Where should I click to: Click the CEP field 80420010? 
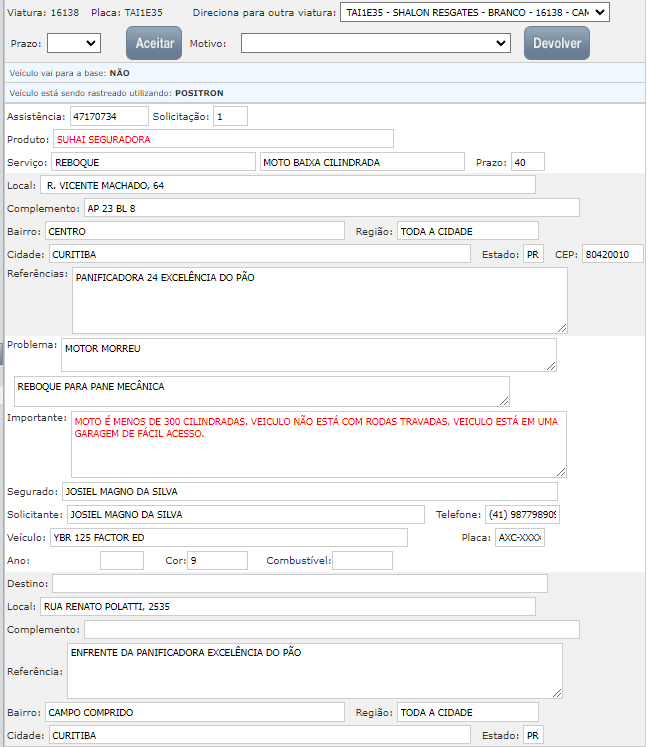[612, 254]
